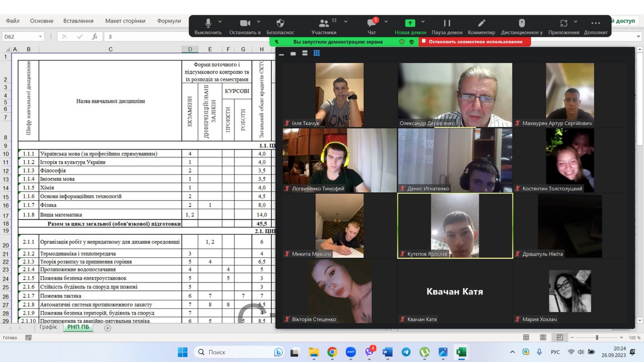Open Zoom Apps icon

(563, 23)
